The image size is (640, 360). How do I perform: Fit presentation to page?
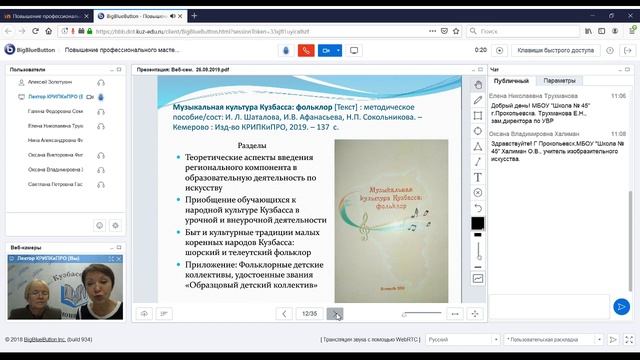pyautogui.click(x=475, y=314)
